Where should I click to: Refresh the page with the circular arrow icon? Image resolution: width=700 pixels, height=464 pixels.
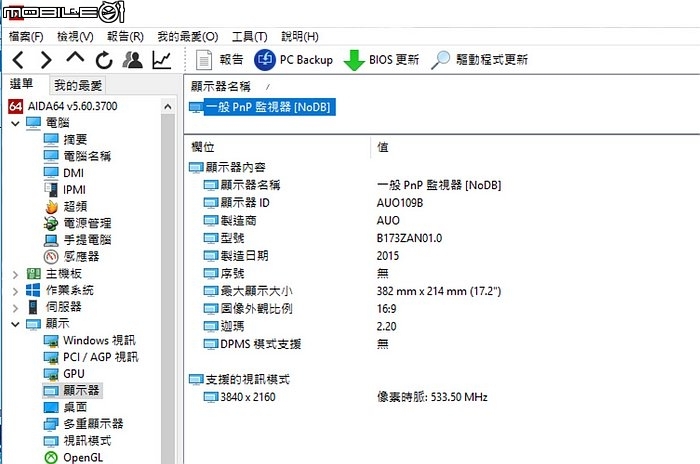click(104, 60)
